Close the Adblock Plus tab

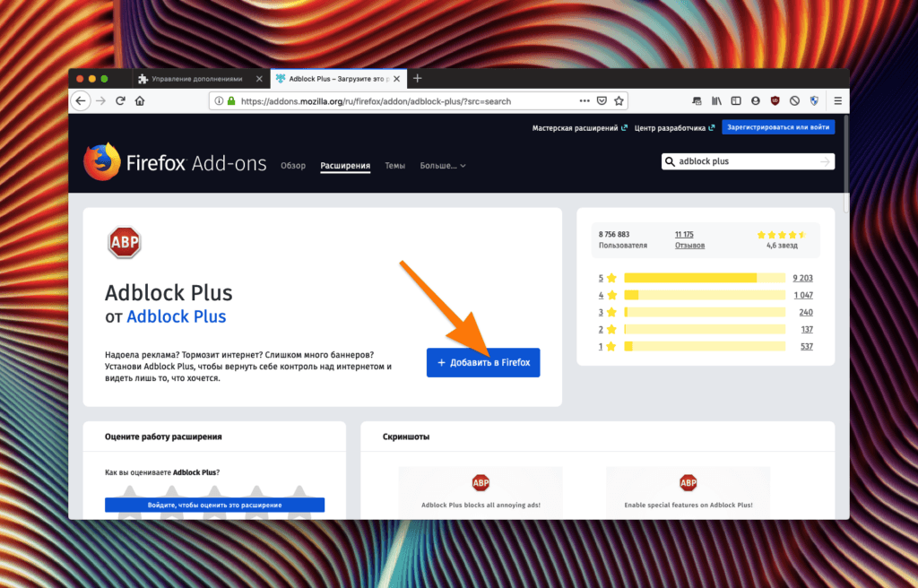pos(397,79)
